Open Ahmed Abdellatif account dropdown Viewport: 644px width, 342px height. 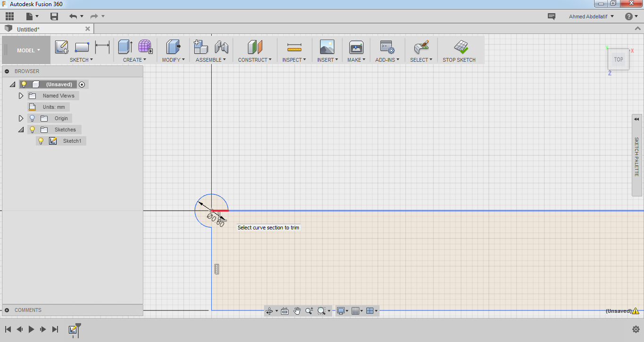point(592,16)
